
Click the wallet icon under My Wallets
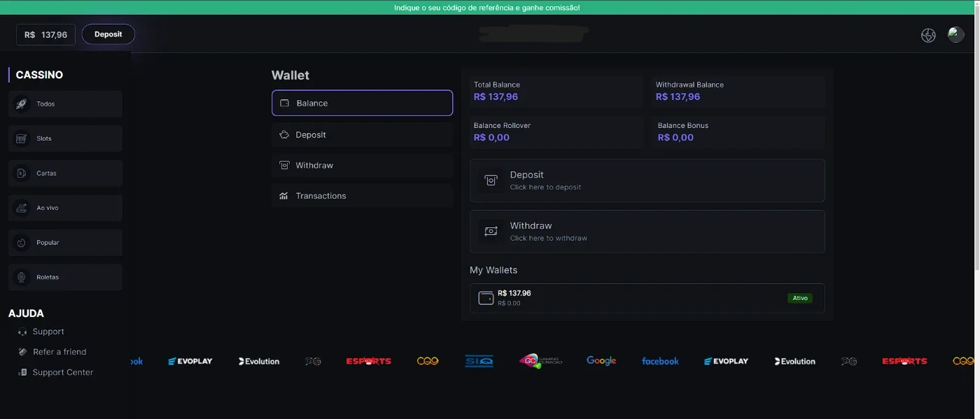486,298
